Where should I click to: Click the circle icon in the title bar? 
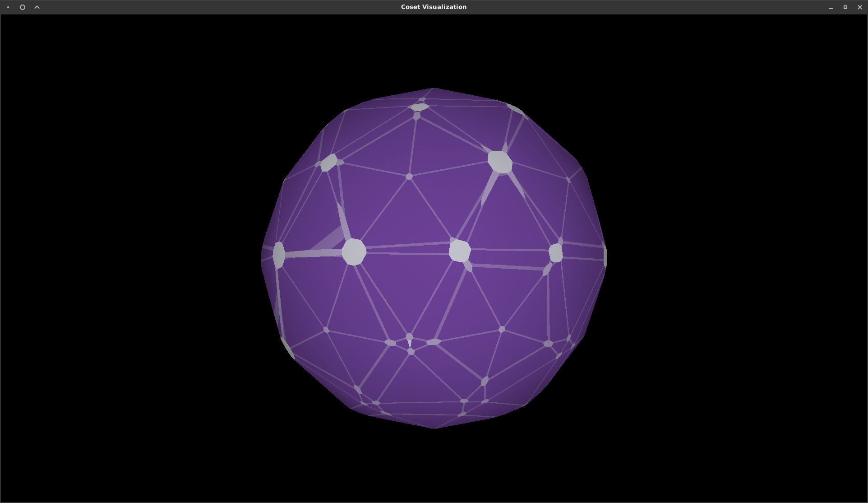point(22,7)
